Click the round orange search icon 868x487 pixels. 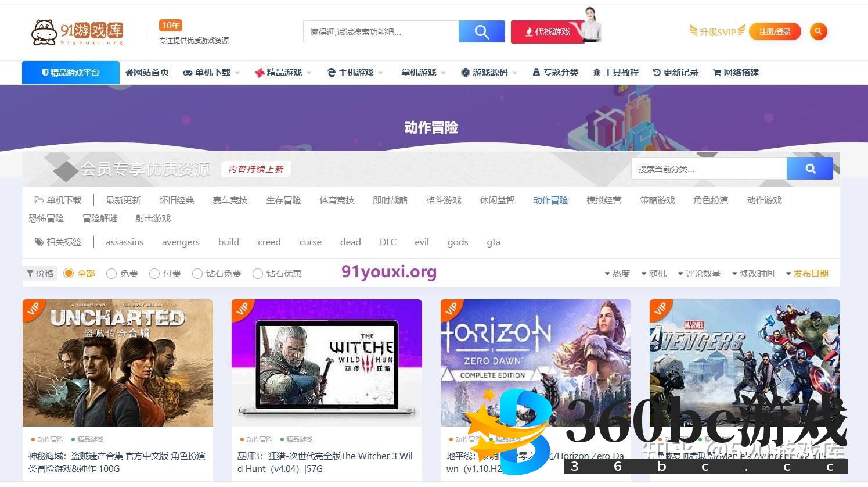tap(818, 31)
